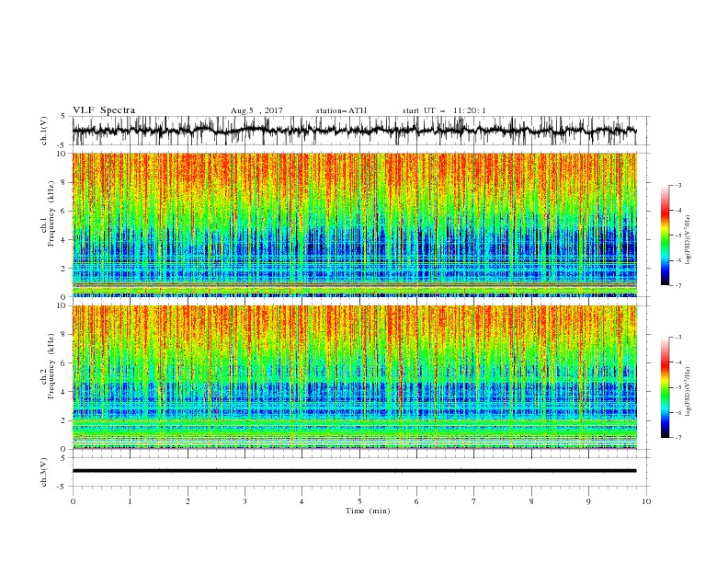Click the ch.2 spectrogram color scale bar
Screen dimensions: 728x563
tap(665, 387)
